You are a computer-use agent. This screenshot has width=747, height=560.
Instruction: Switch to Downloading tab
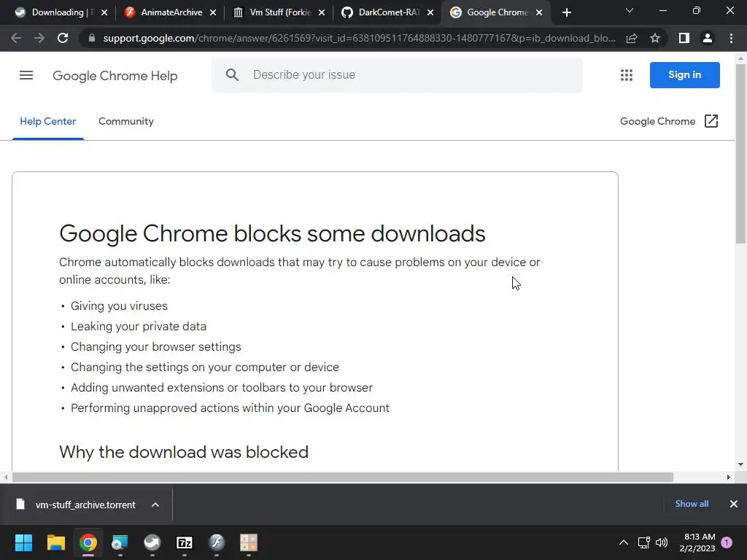tap(61, 12)
